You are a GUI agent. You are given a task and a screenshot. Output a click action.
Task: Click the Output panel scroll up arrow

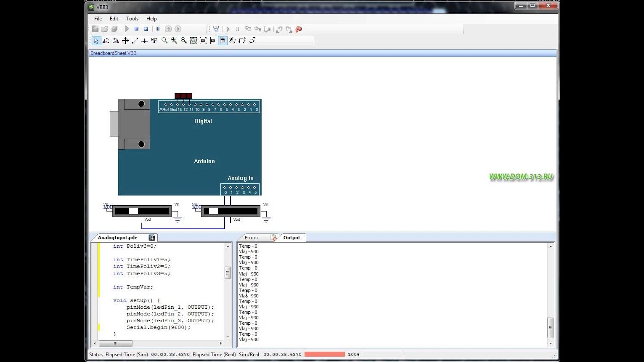(x=551, y=247)
